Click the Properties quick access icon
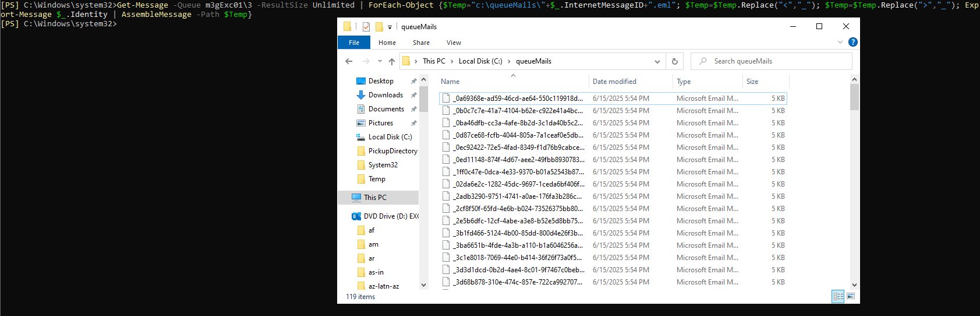Image resolution: width=980 pixels, height=316 pixels. (366, 27)
